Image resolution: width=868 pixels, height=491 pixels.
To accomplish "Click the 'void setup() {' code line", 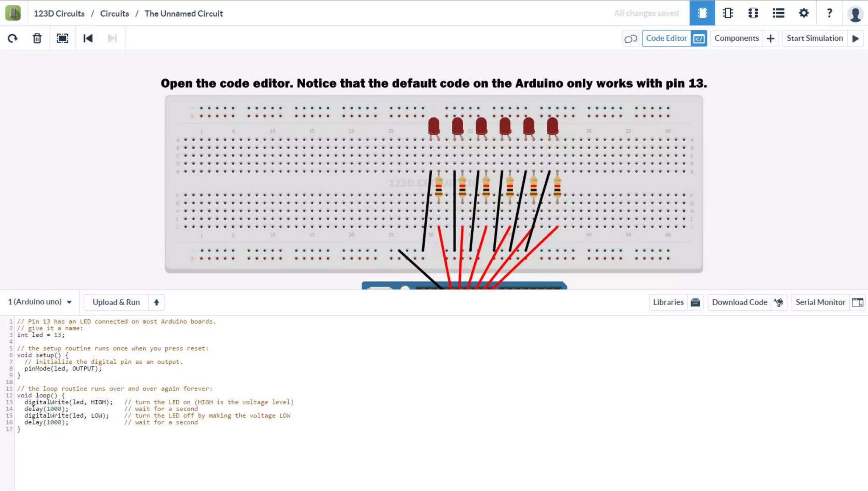I will click(x=43, y=355).
